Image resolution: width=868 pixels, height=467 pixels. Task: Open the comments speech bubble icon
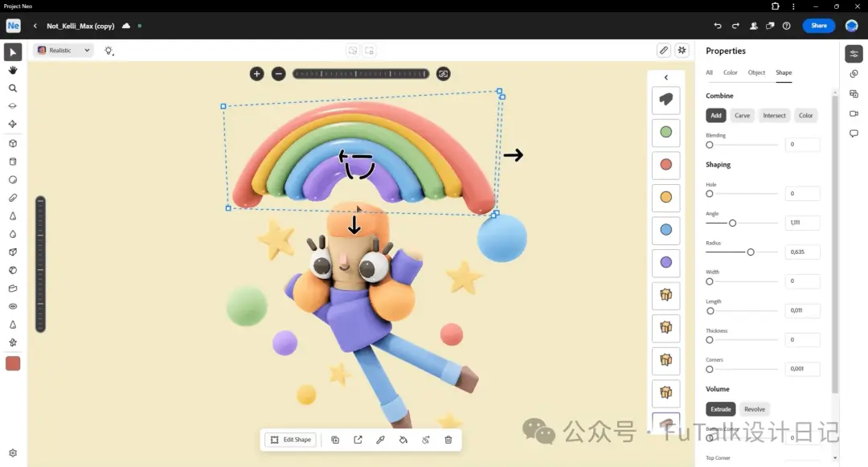854,133
